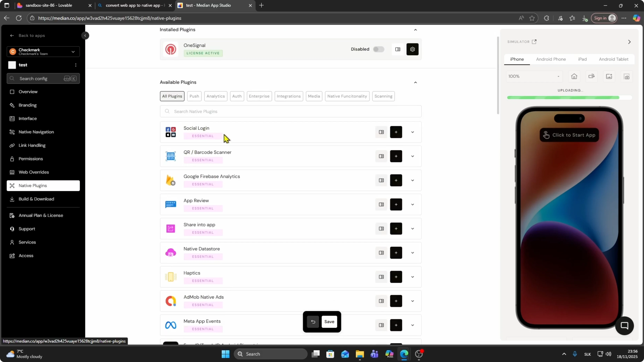Enable the OneSignal plugin toggle
Viewport: 644px width, 362px height.
pos(379,49)
